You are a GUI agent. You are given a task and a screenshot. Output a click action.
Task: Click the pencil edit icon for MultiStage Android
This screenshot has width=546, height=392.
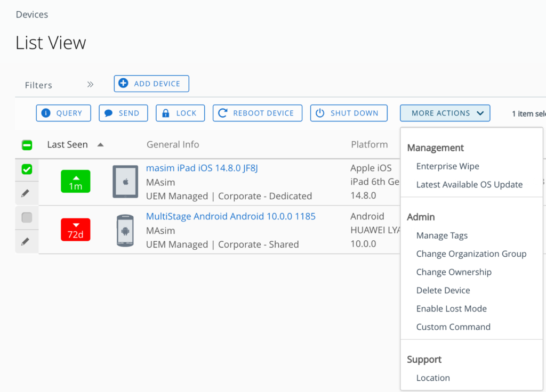tap(25, 242)
